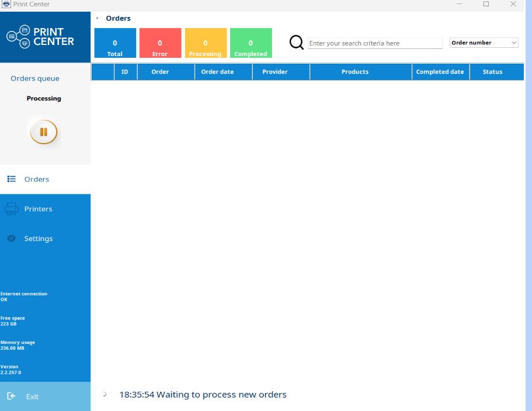Focus the search criteria input field
Viewport: 532px width, 411px height.
[x=375, y=43]
